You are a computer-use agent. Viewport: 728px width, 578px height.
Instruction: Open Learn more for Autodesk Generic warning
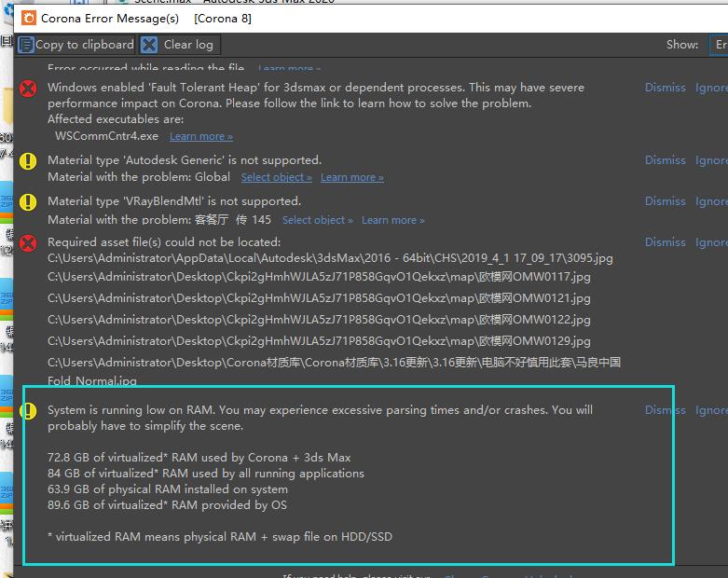coord(351,177)
